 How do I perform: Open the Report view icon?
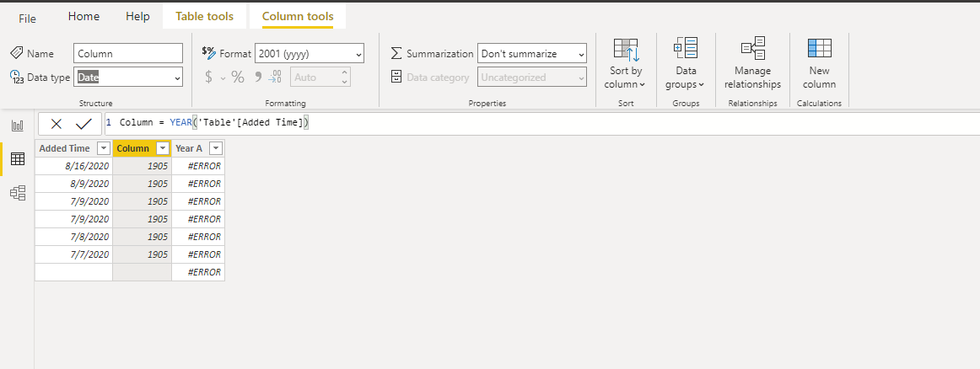point(18,126)
